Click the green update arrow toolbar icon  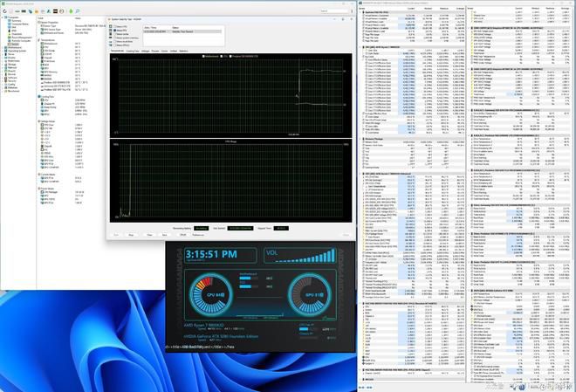(x=71, y=11)
